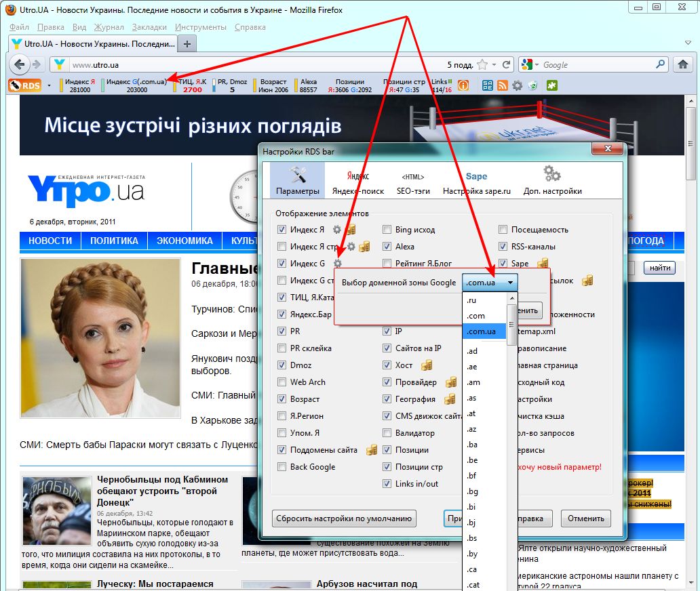Select .am in domain zone list
The height and width of the screenshot is (591, 700).
pos(484,382)
